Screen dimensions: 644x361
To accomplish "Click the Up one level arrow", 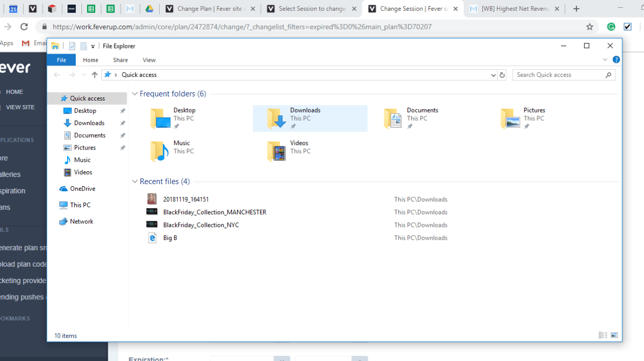I will (x=94, y=75).
